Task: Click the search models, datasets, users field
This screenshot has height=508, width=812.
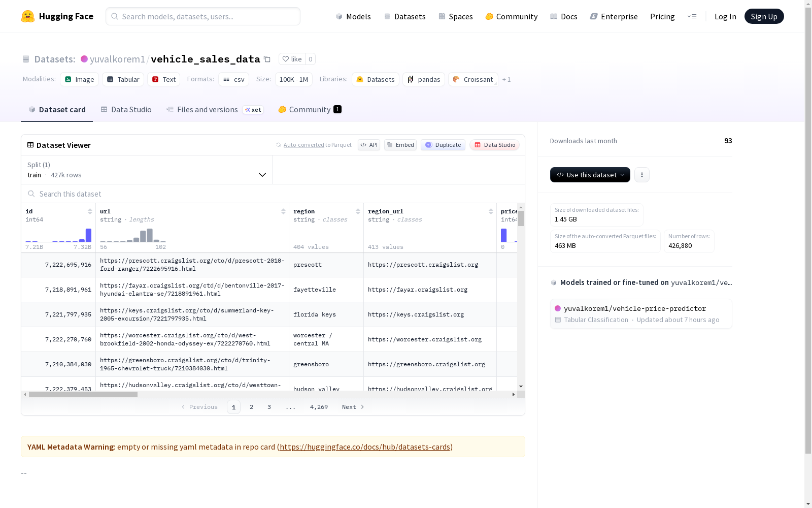Action: (203, 16)
